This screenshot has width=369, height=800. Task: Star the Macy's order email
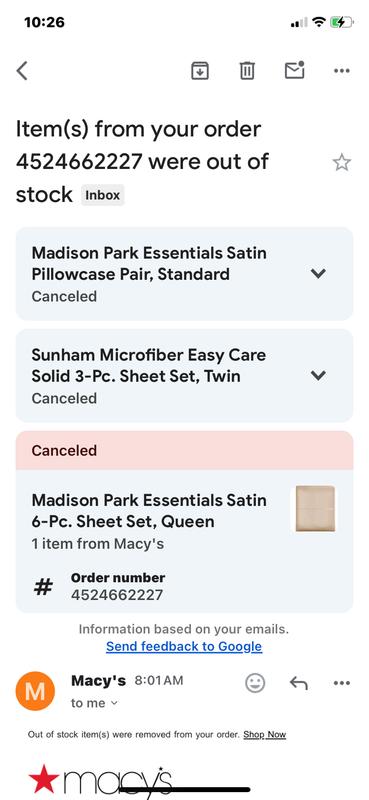341,163
